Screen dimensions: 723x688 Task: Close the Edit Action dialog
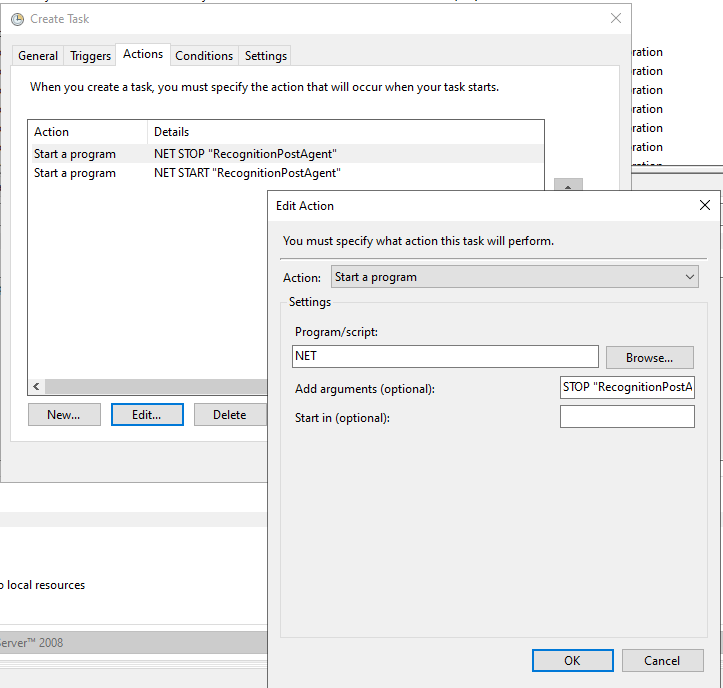pos(705,205)
